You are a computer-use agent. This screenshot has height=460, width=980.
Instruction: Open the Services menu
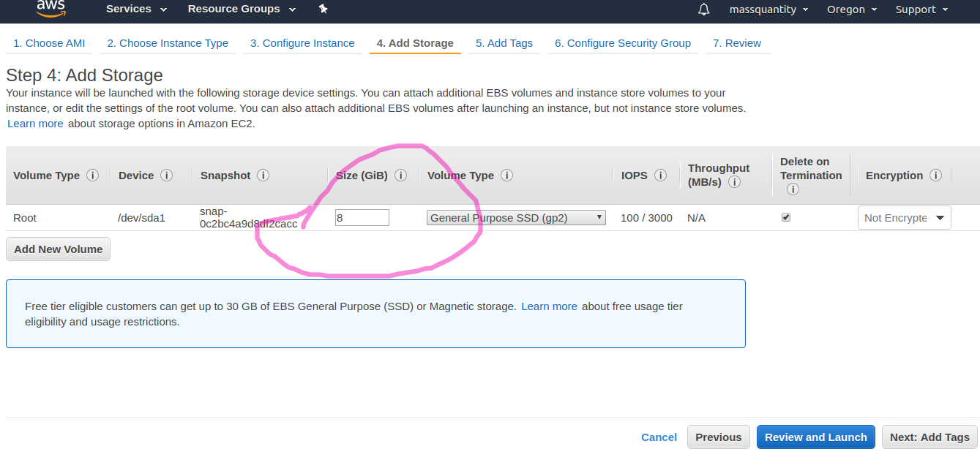coord(136,10)
